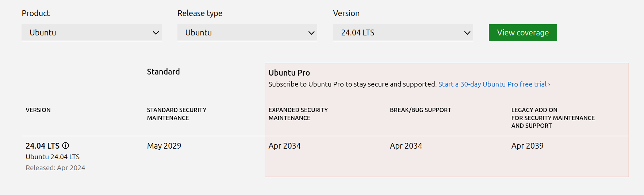Click the Apr 2039 legacy add-on date
The height and width of the screenshot is (195, 644).
click(527, 146)
